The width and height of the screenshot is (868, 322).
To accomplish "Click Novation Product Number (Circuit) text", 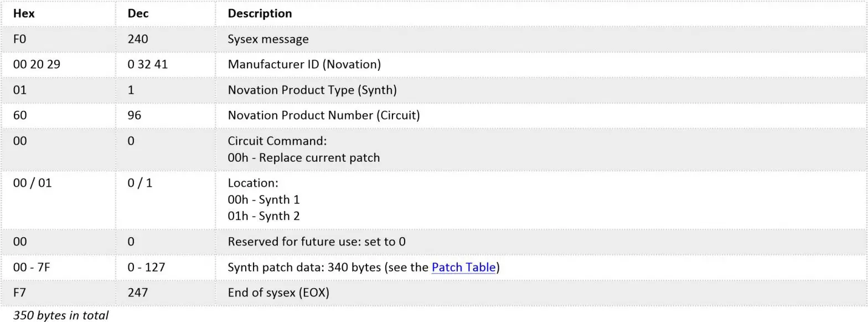I will (x=324, y=115).
